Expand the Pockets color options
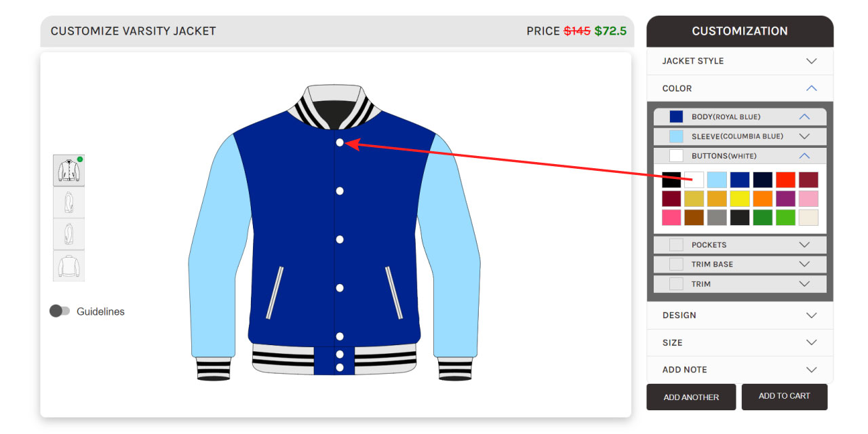The width and height of the screenshot is (868, 434). [x=740, y=245]
